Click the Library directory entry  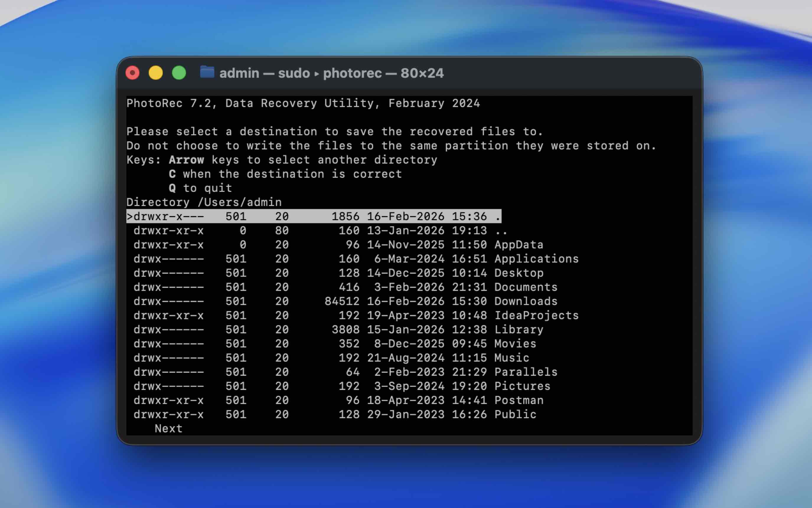518,330
